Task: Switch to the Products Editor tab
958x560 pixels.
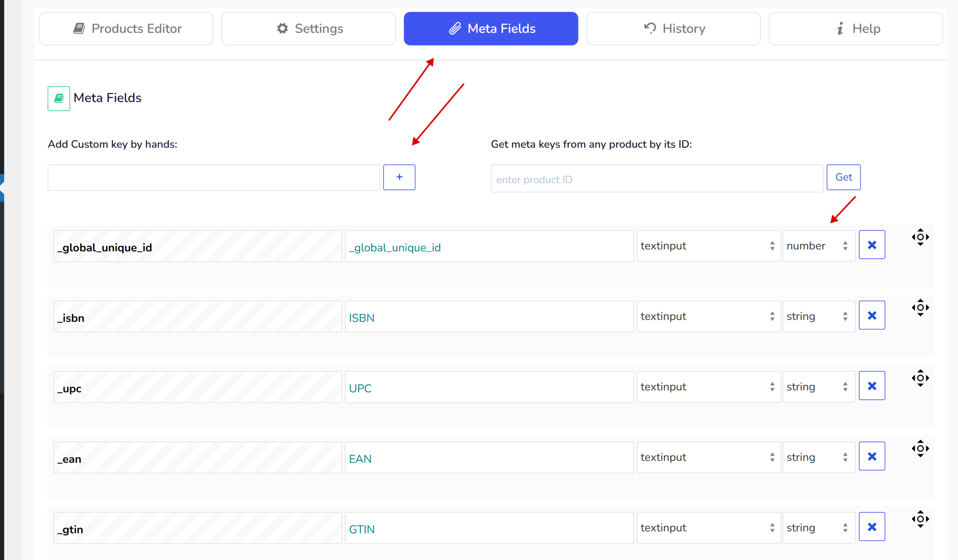Action: tap(126, 28)
